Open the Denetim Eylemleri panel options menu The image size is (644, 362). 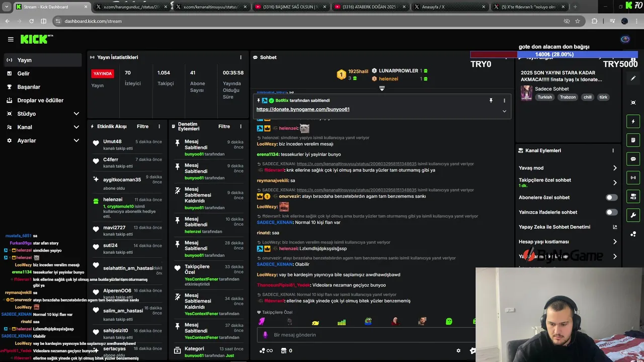pyautogui.click(x=240, y=127)
